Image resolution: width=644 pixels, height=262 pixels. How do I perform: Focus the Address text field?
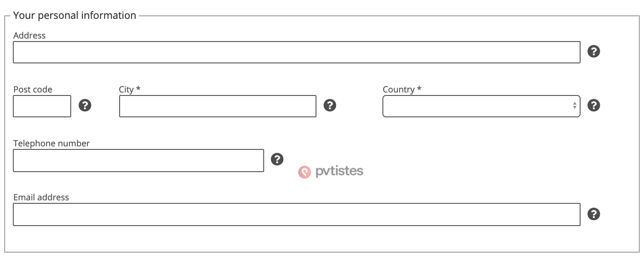(296, 52)
